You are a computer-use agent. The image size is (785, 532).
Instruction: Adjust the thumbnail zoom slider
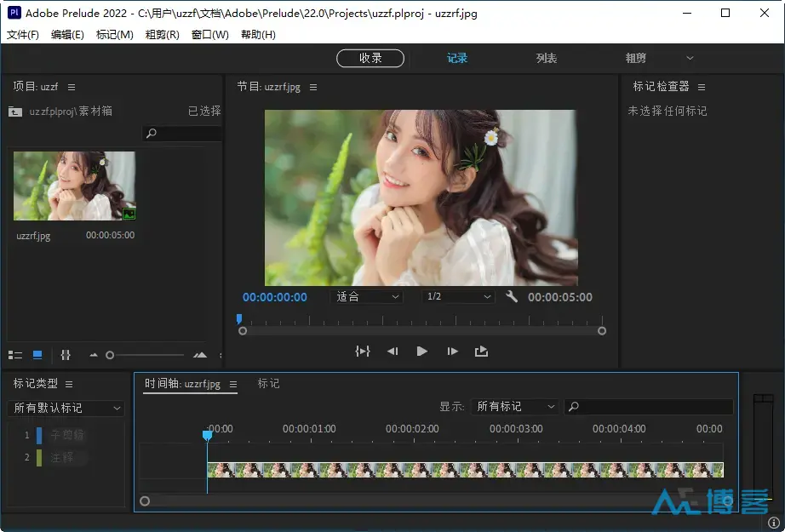coord(111,355)
